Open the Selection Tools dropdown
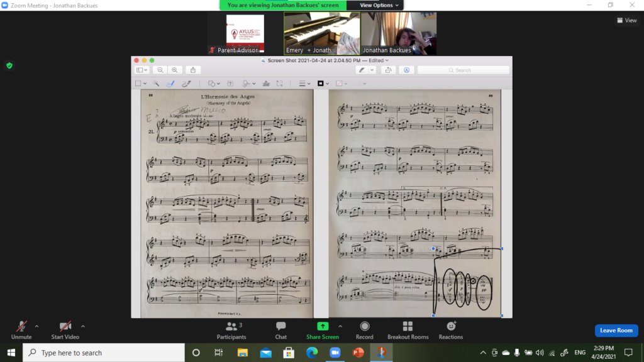 click(x=140, y=84)
